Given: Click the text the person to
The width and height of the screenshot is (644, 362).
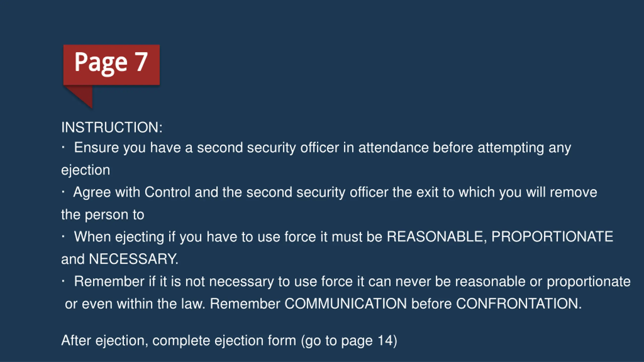Looking at the screenshot, I should click(x=103, y=215).
